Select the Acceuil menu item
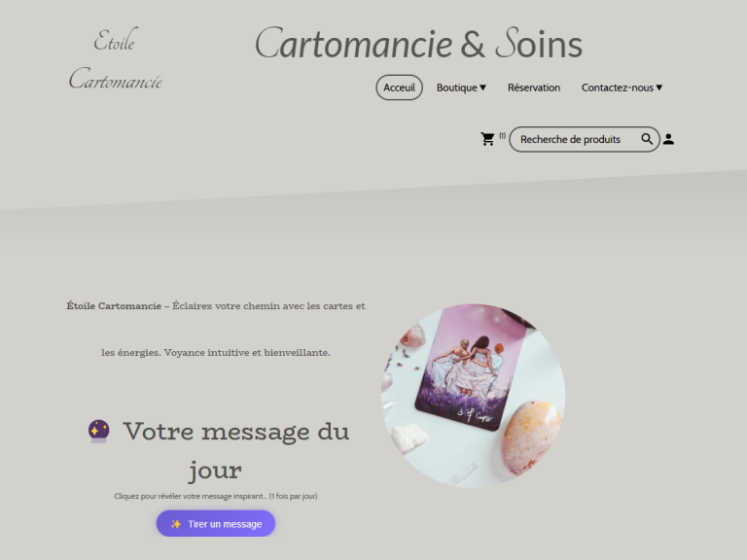This screenshot has height=560, width=747. click(x=399, y=87)
